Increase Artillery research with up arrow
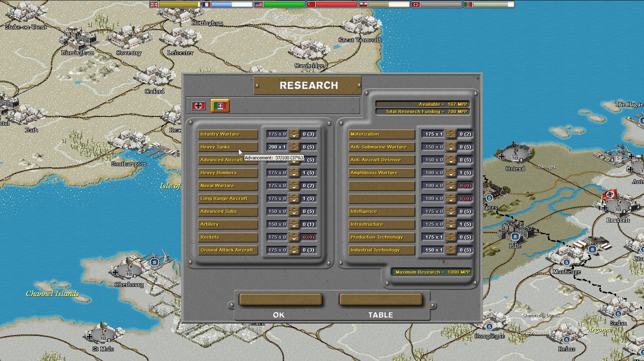 (294, 222)
